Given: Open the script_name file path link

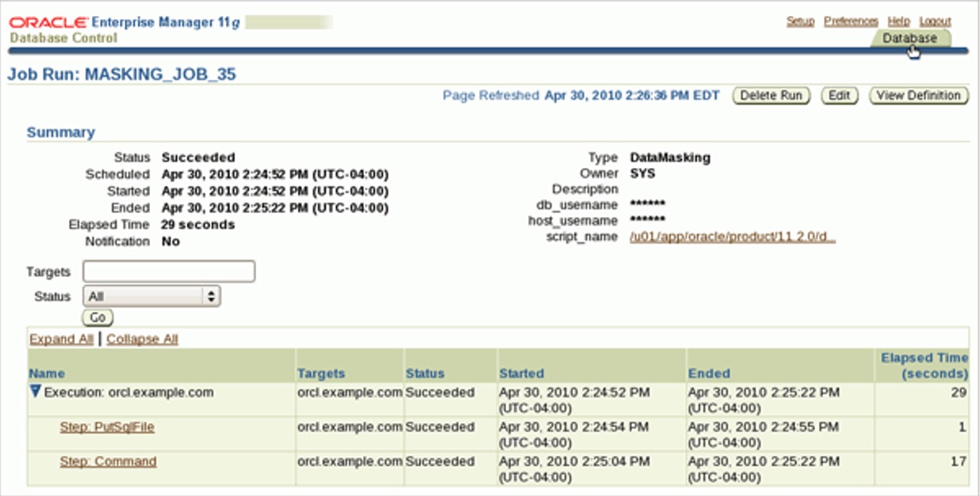Looking at the screenshot, I should tap(732, 237).
